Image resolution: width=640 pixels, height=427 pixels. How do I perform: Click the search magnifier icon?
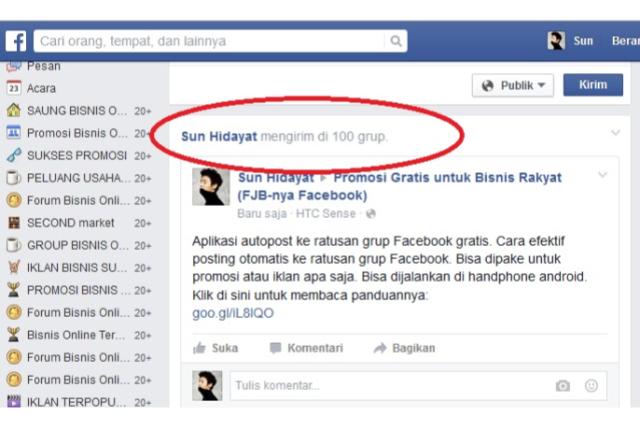396,41
